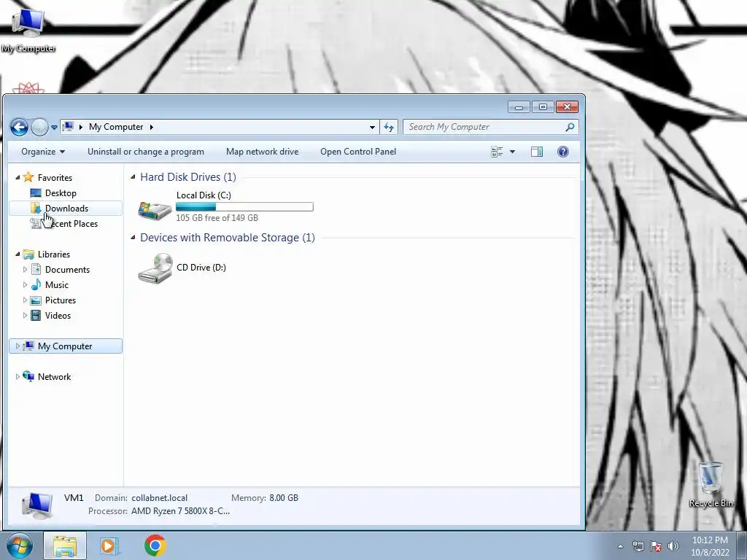
Task: Click Devices with Removable Storage heading
Action: click(x=228, y=238)
